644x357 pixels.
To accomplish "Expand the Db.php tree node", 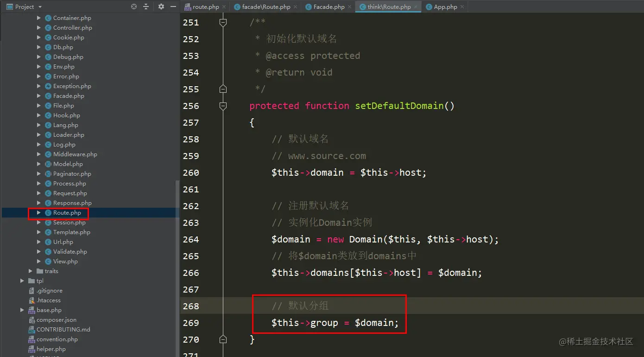I will coord(39,47).
